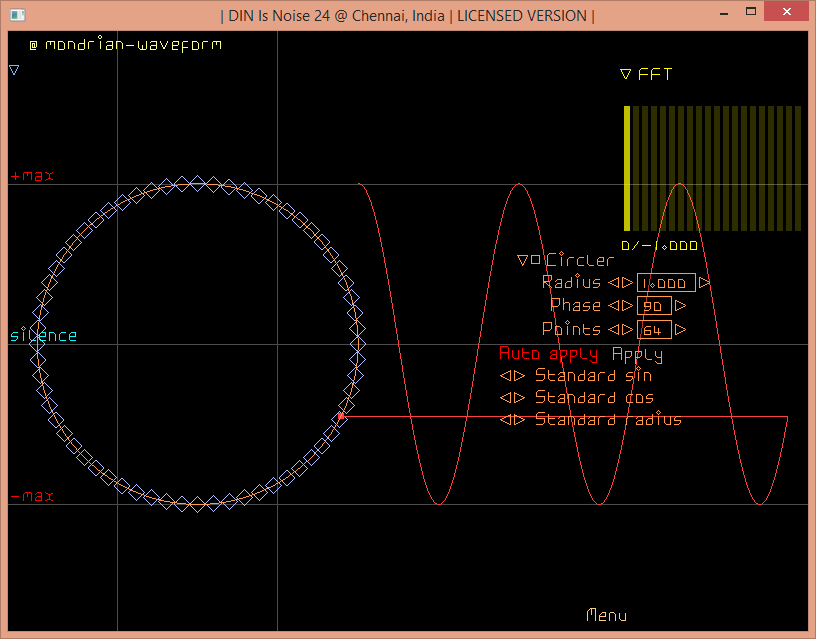Viewport: 816px width, 639px height.
Task: Click the mondrian-waveform editor title
Action: coord(133,45)
